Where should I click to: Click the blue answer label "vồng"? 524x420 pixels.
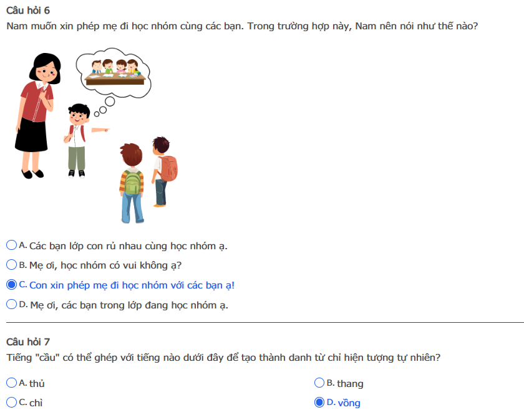(x=349, y=403)
